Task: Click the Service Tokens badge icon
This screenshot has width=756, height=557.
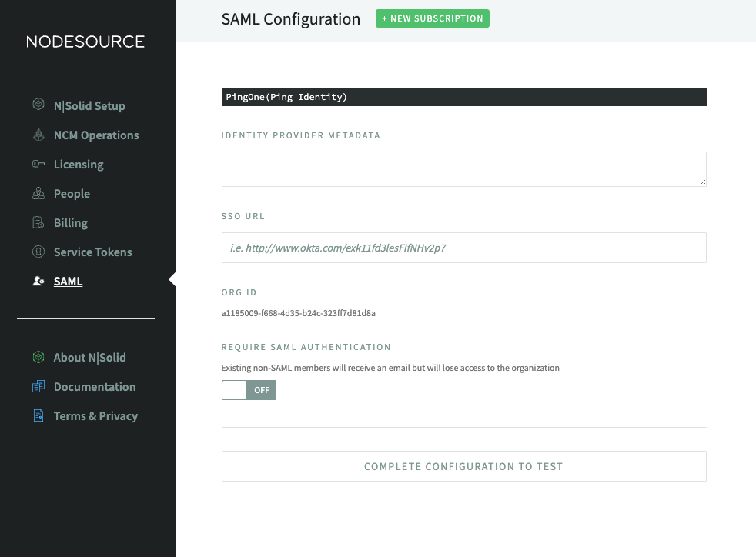Action: (x=38, y=252)
